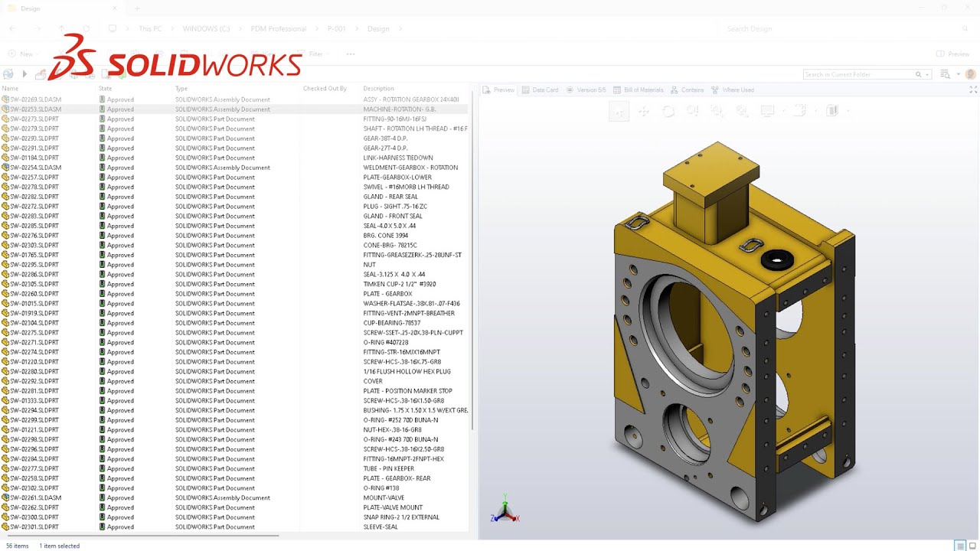The height and width of the screenshot is (551, 980).
Task: Open the New dropdown
Action: pos(24,54)
